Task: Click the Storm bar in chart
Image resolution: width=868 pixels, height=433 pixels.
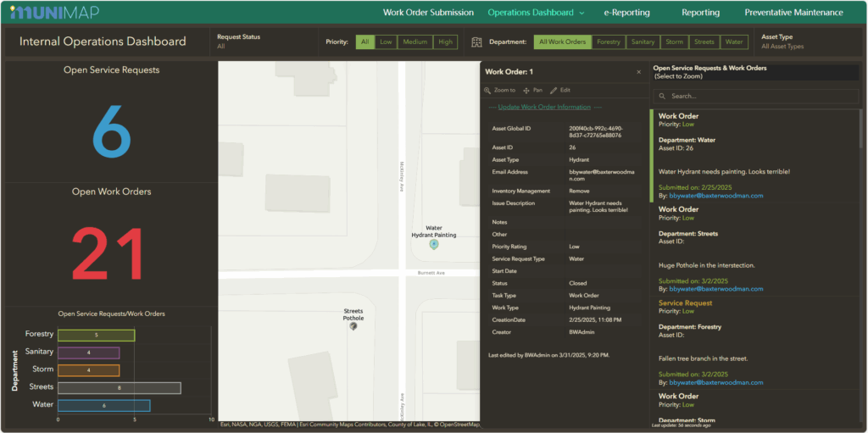Action: click(88, 370)
